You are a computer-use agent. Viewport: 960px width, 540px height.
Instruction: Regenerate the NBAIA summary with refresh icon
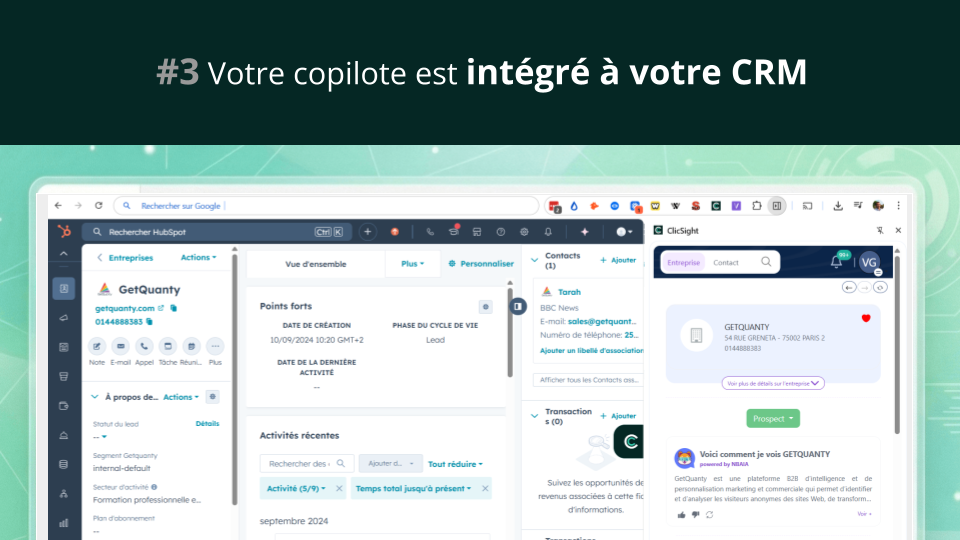pyautogui.click(x=710, y=515)
